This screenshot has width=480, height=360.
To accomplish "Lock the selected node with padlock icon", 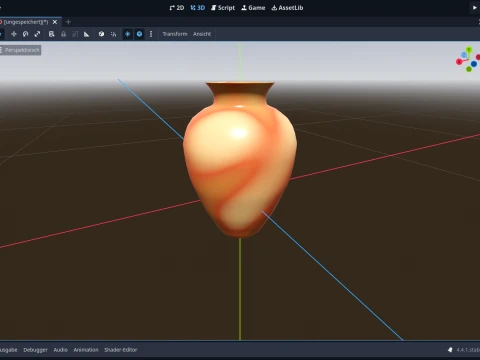I will click(63, 34).
